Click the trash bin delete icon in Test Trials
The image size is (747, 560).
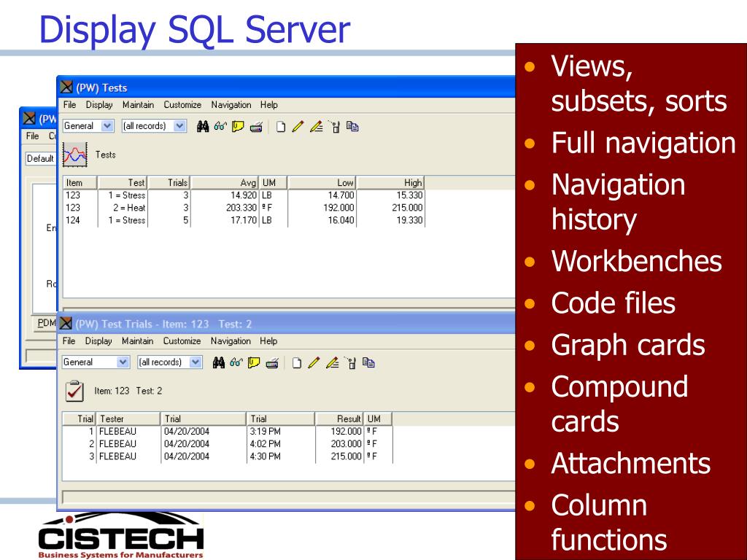coord(351,363)
